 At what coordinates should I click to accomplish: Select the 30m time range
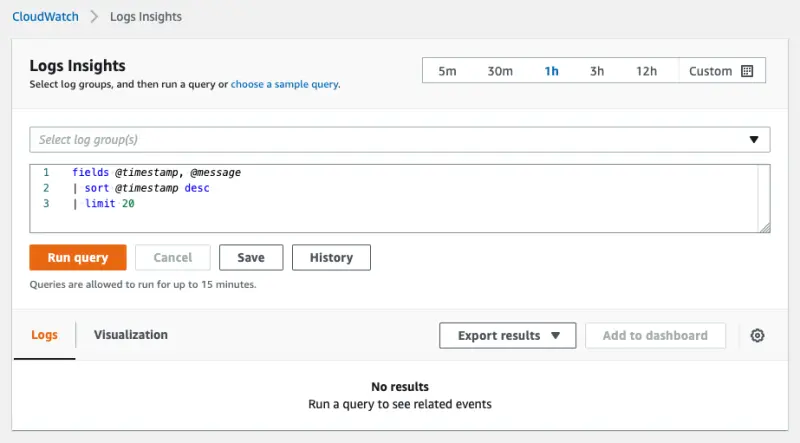pyautogui.click(x=500, y=71)
